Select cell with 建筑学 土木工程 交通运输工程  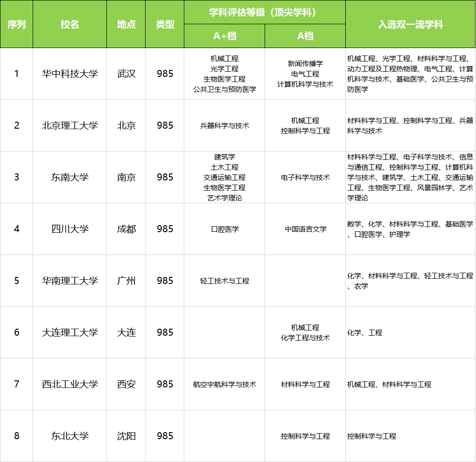click(224, 177)
